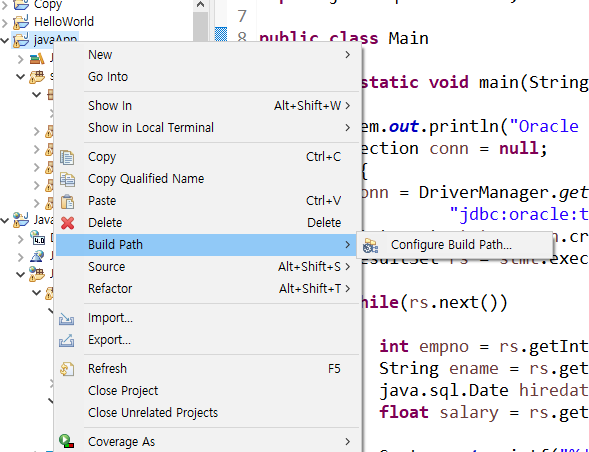Choose Copy Qualified Name

[208, 179]
